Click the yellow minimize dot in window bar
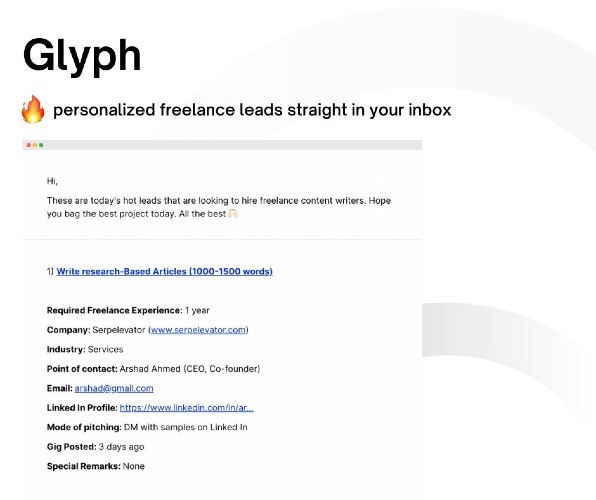The height and width of the screenshot is (500, 596). tap(35, 145)
